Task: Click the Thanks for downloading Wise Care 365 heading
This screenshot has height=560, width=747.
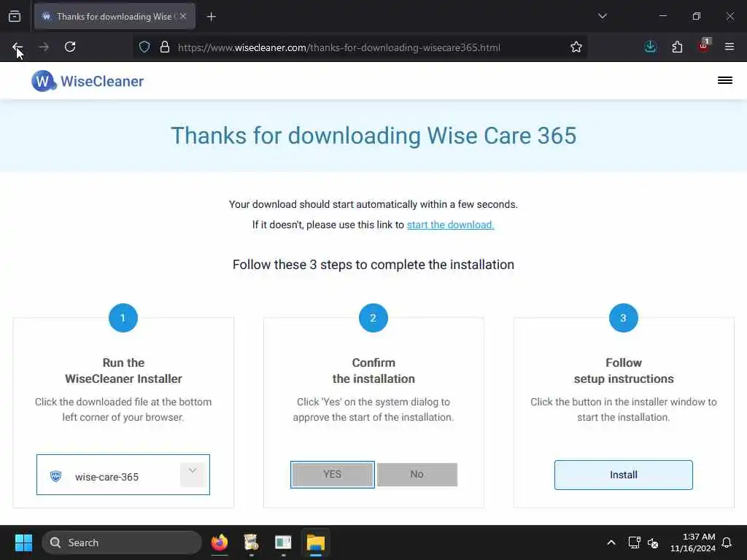Action: [373, 136]
